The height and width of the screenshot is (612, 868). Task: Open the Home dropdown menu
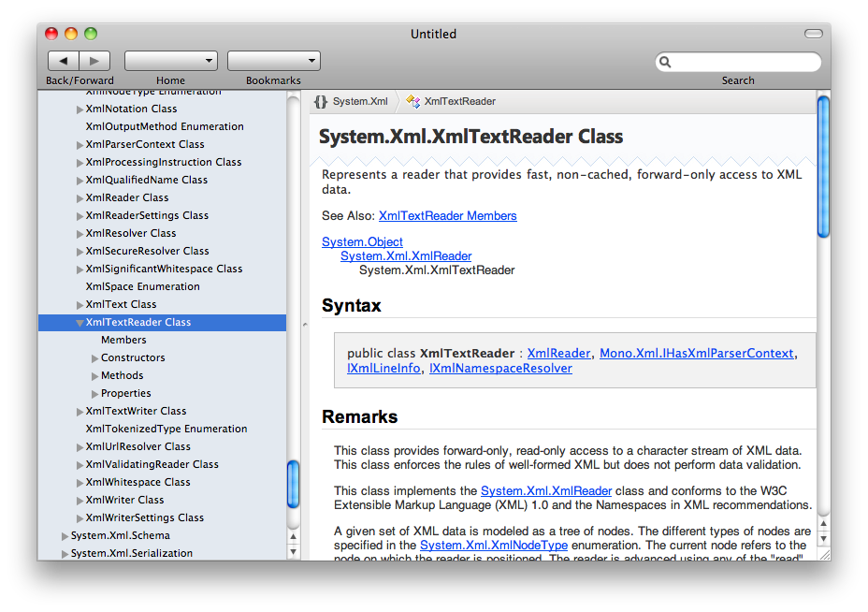(x=171, y=61)
